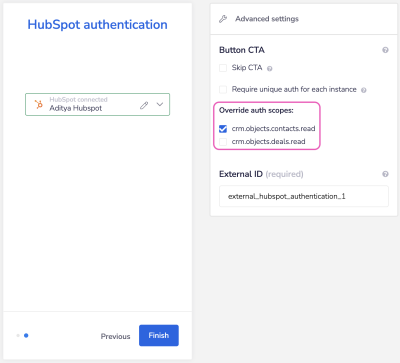Select the second blue pagination dot

click(26, 335)
